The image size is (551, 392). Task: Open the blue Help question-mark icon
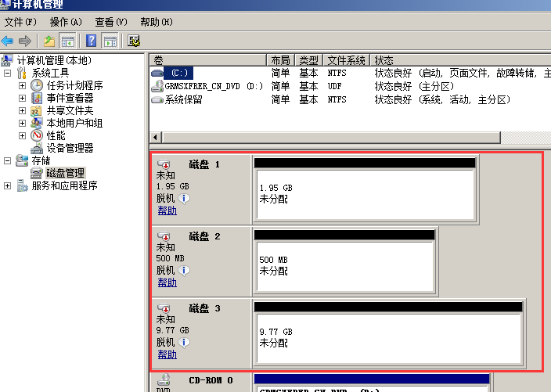[x=91, y=41]
